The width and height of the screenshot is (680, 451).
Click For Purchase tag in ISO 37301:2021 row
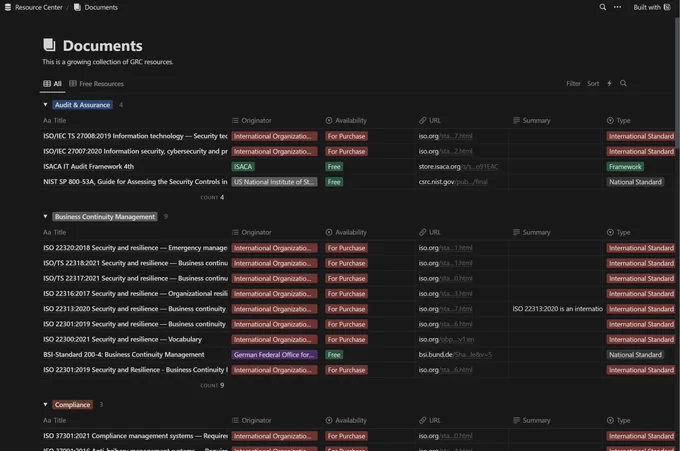[x=346, y=436]
